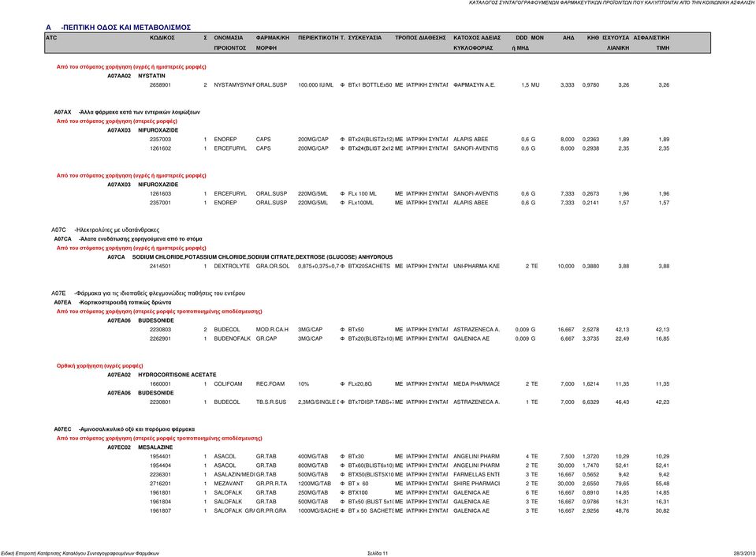Image resolution: width=756 pixels, height=557 pixels.
Task: Select the A07AX group heading
Action: [x=127, y=112]
